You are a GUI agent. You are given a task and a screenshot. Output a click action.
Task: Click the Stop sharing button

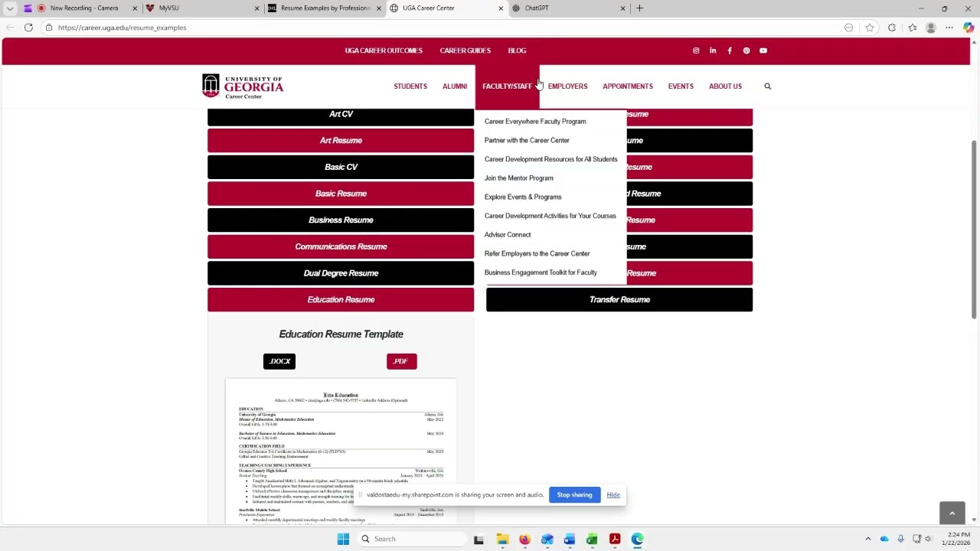[574, 495]
